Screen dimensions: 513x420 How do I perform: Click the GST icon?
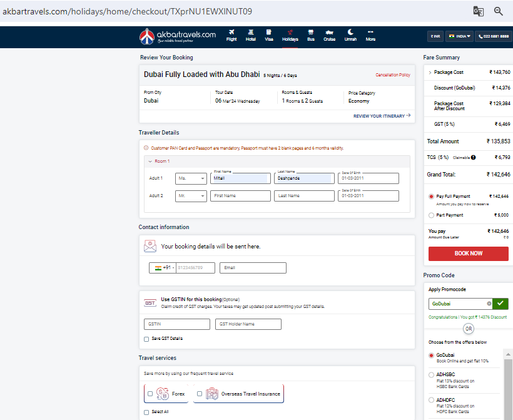click(x=150, y=303)
